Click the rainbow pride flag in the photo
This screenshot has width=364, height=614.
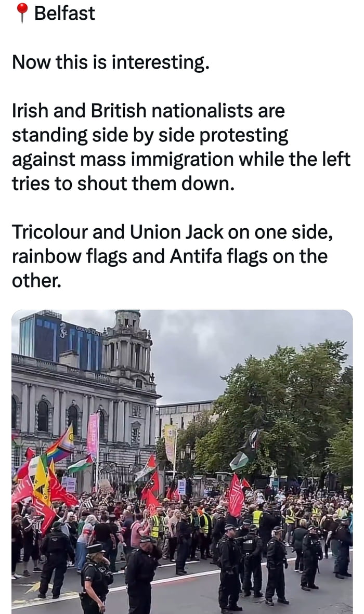tap(61, 445)
